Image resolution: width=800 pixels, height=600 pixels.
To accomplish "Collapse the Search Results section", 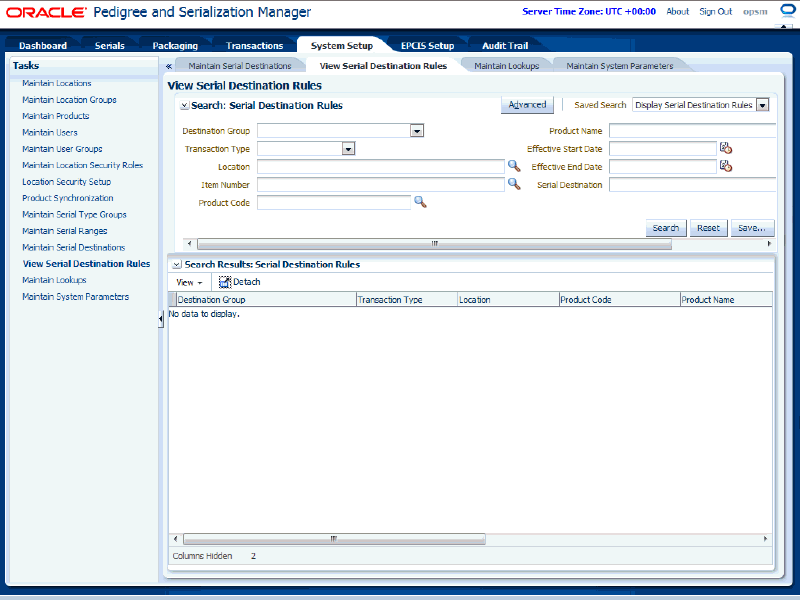I will 177,265.
